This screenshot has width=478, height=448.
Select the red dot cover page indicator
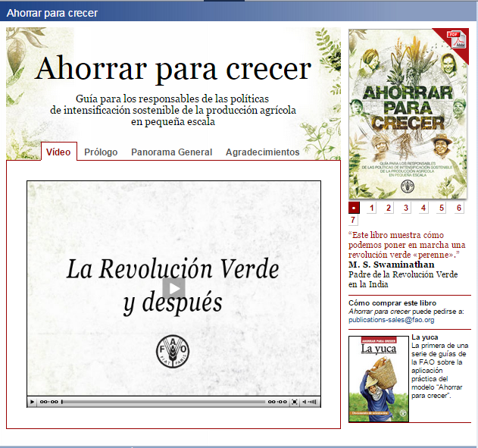point(354,208)
